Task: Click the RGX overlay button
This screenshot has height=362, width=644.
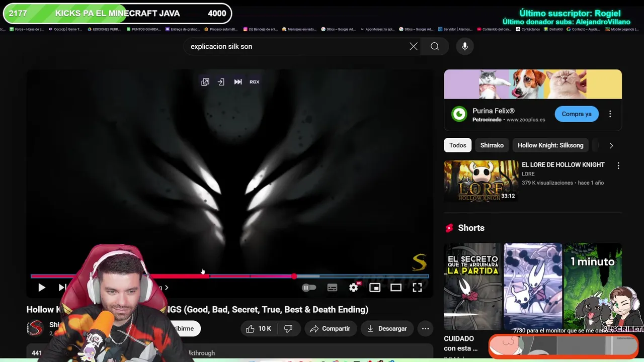Action: point(255,82)
